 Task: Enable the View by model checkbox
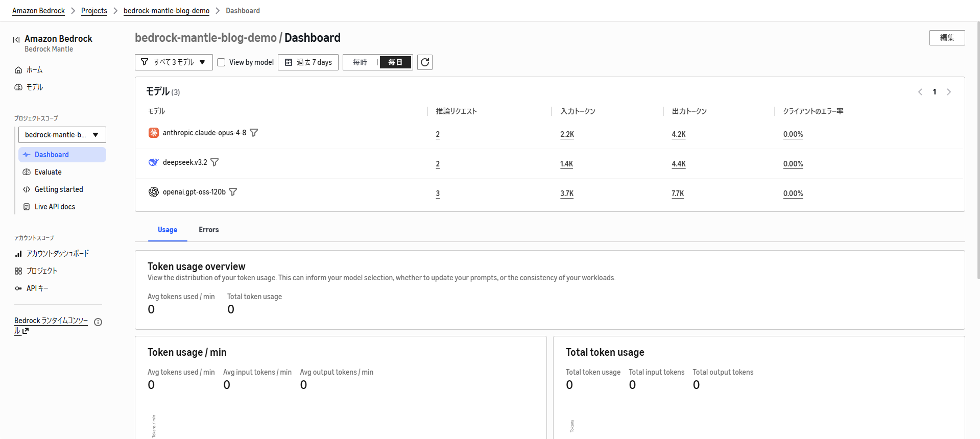tap(221, 62)
